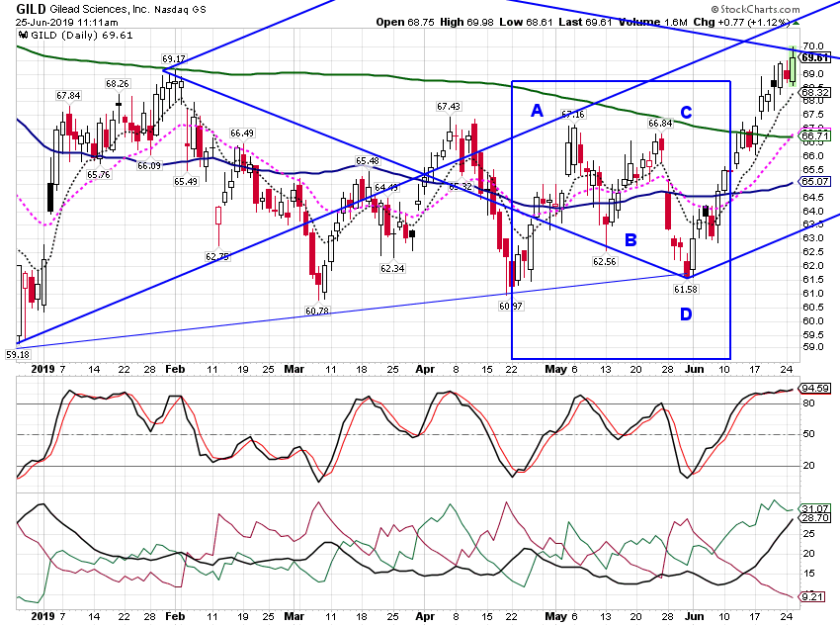Click the 61.58 price low label
The image size is (840, 626).
(686, 290)
